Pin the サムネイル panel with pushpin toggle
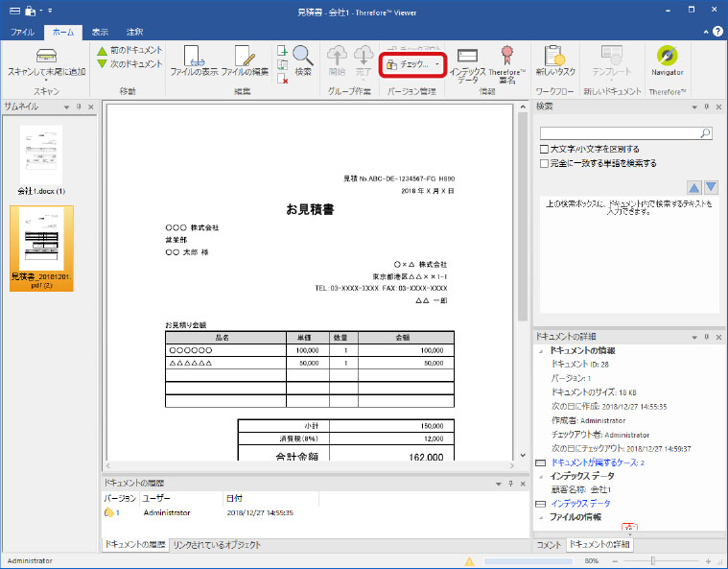728x569 pixels. point(79,106)
